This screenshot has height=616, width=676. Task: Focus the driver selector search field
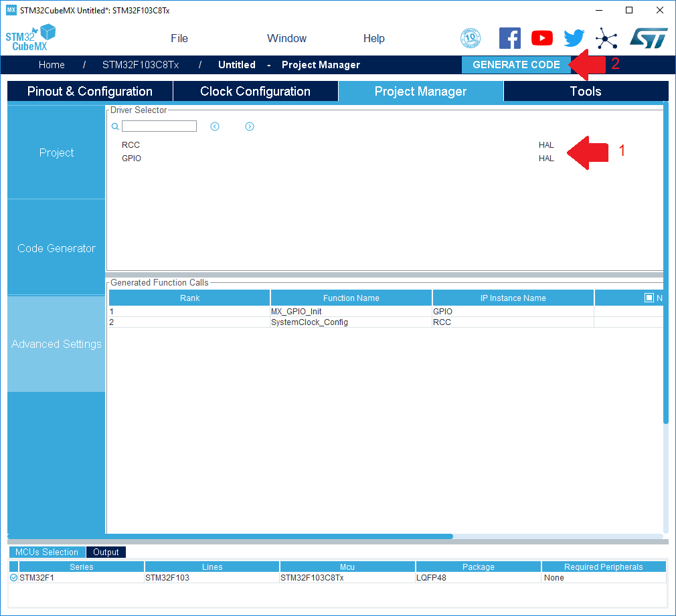(x=159, y=126)
